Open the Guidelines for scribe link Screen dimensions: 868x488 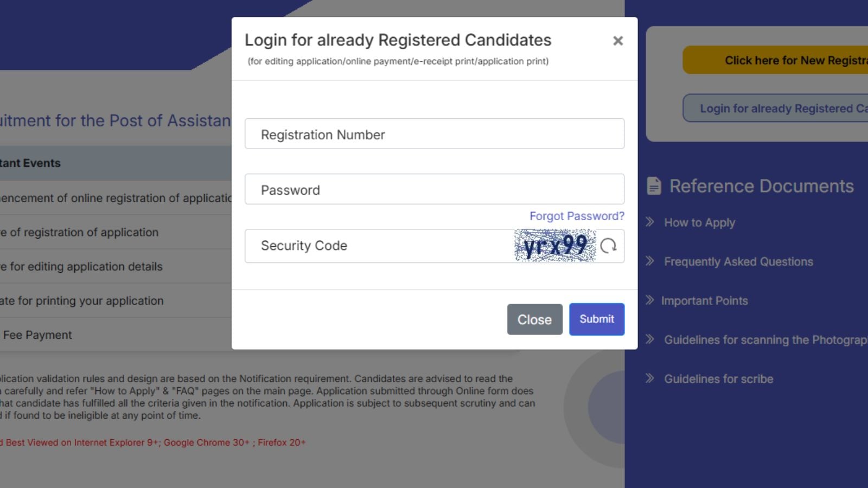(718, 378)
